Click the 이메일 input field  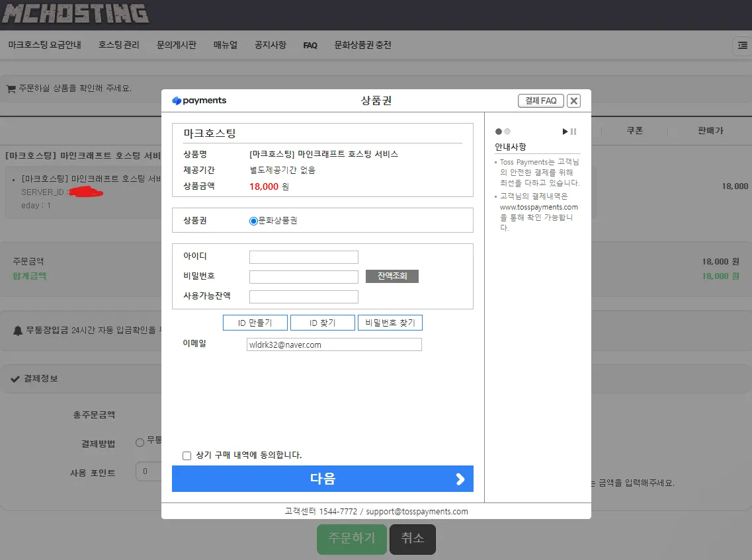point(334,344)
